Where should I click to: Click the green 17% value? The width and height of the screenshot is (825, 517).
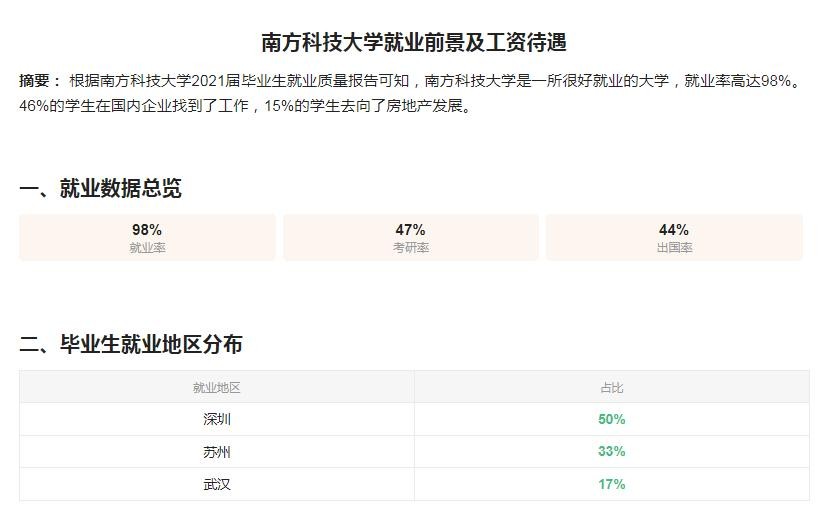611,484
